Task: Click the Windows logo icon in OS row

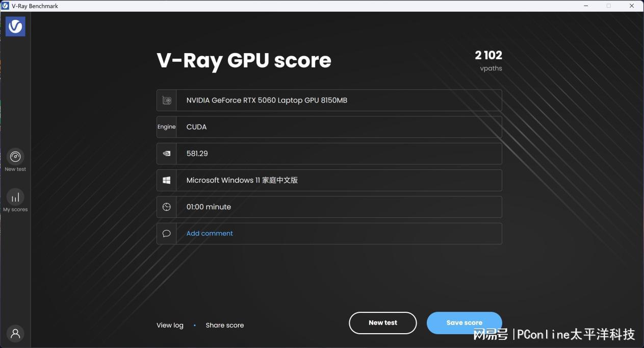Action: 167,180
